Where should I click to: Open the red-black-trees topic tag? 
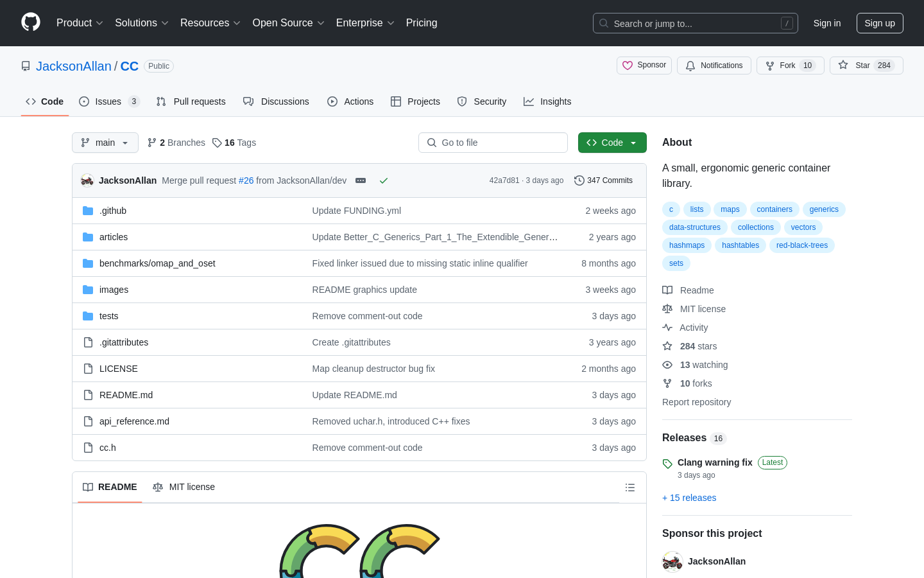pos(802,245)
